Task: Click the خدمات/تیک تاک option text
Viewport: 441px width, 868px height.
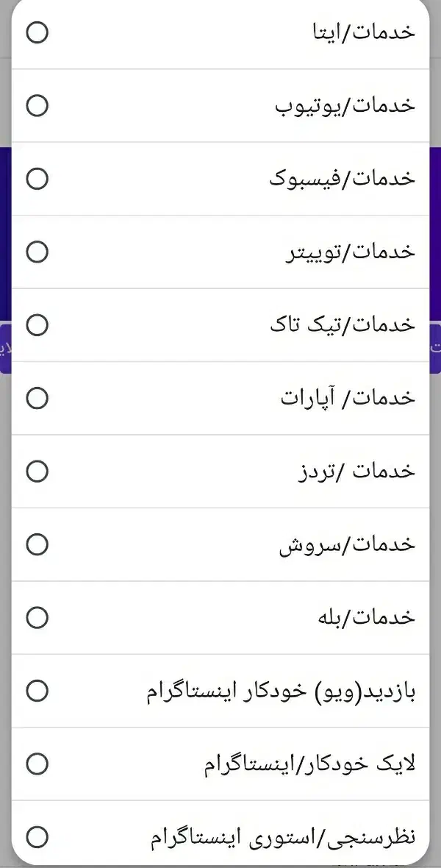Action: 343,325
